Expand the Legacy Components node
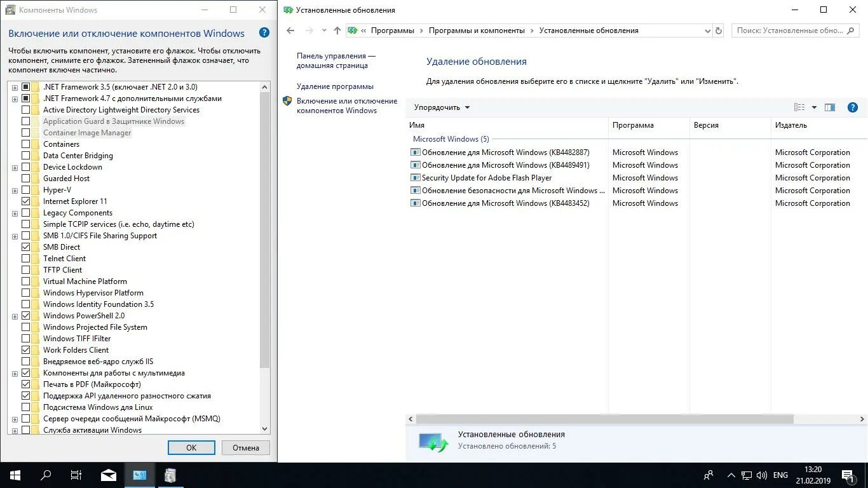This screenshot has height=488, width=868. [15, 213]
